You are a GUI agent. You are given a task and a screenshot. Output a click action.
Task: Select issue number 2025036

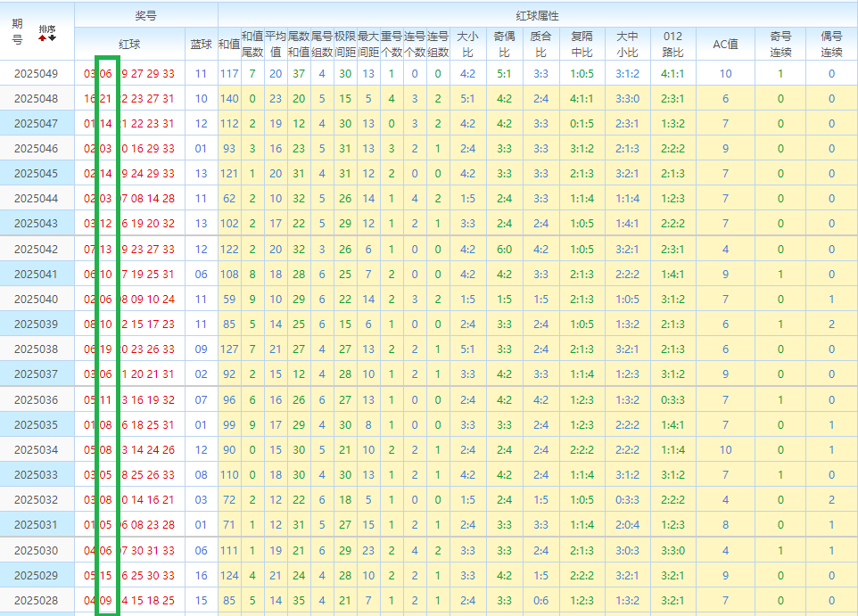click(x=36, y=400)
